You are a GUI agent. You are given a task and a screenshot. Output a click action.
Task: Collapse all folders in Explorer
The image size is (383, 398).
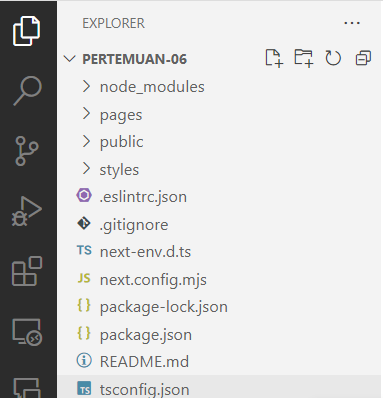[363, 58]
